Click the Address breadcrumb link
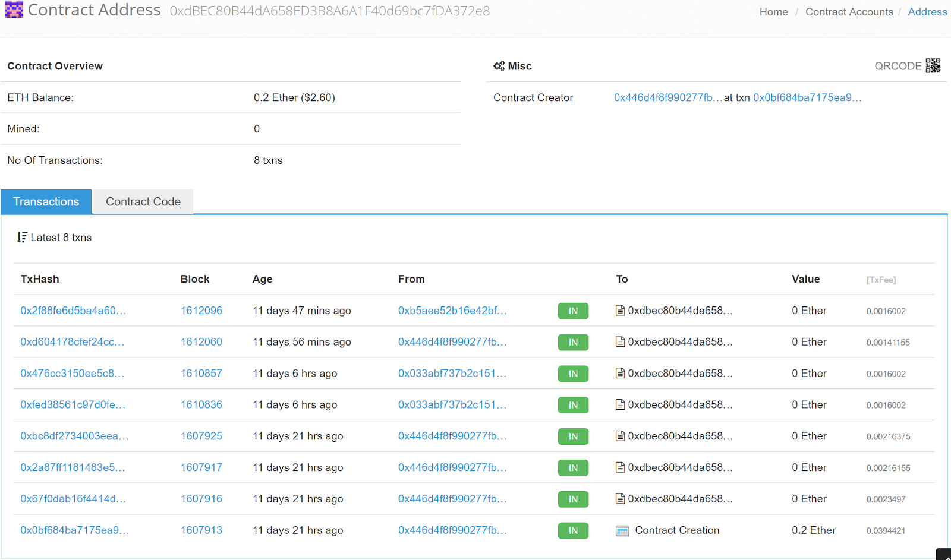951x560 pixels. click(x=927, y=12)
